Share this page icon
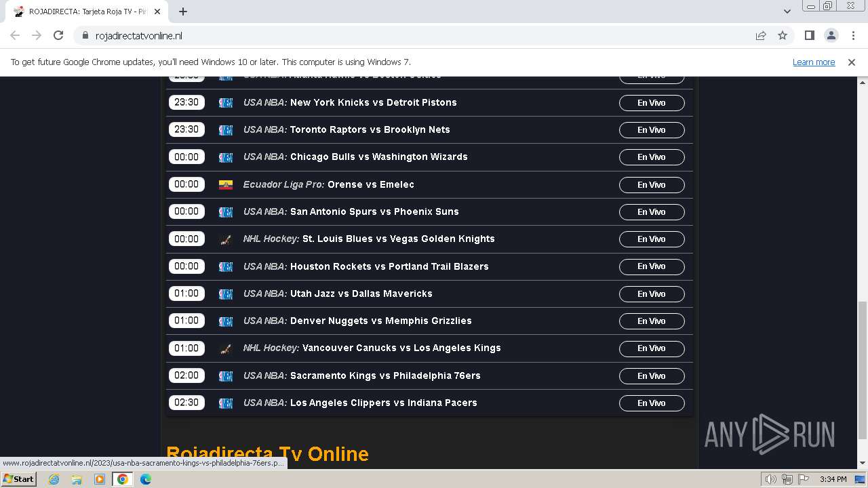This screenshot has height=488, width=868. (761, 35)
